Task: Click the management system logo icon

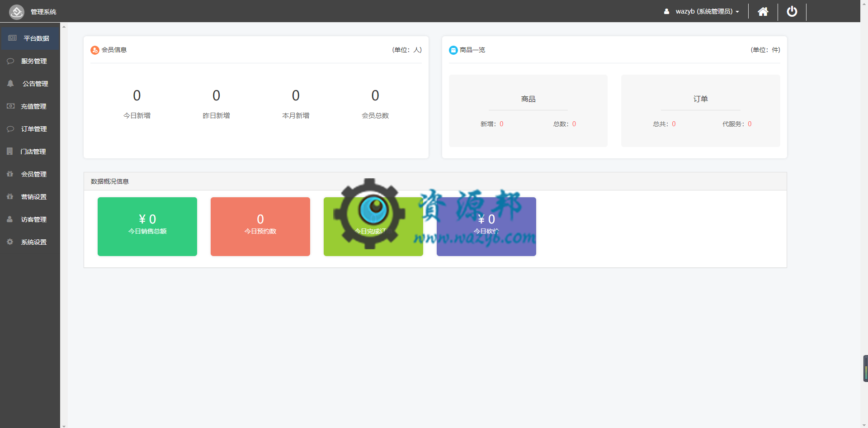Action: pos(17,11)
